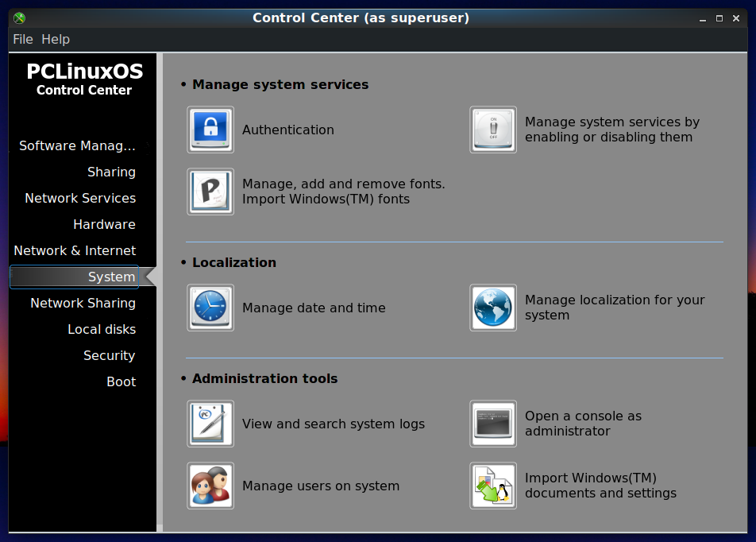The height and width of the screenshot is (542, 756).
Task: Click the Authentication label
Action: click(287, 130)
